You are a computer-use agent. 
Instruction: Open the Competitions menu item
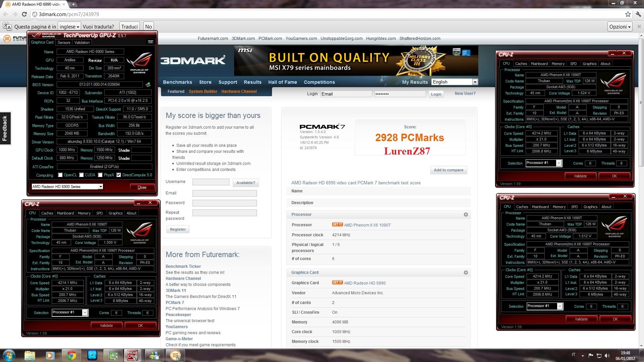pos(319,82)
